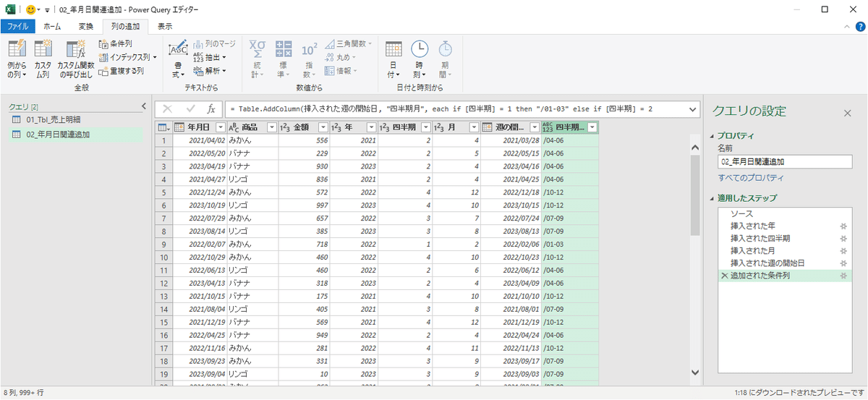Open the 商品 column filter dropdown
Screen dimensions: 868x400
coord(272,127)
